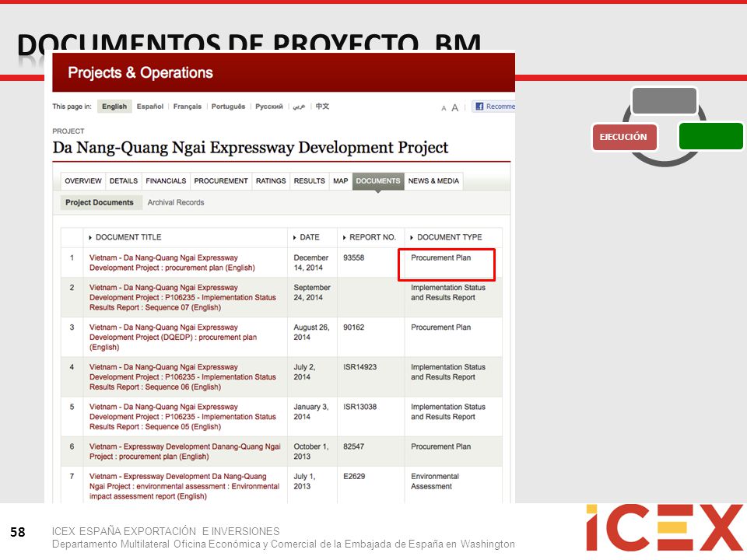Click the Facebook Recommend button
747x560 pixels.
click(493, 107)
